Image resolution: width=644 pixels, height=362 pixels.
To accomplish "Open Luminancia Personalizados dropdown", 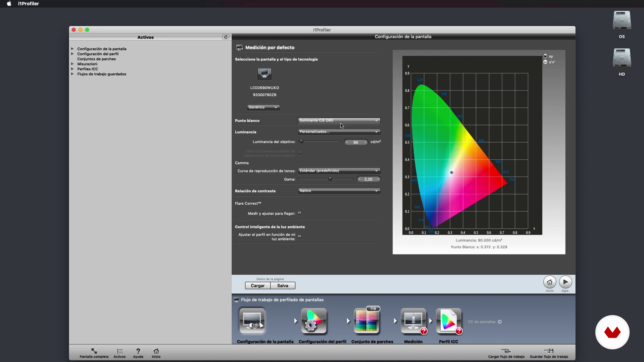I will pyautogui.click(x=339, y=132).
